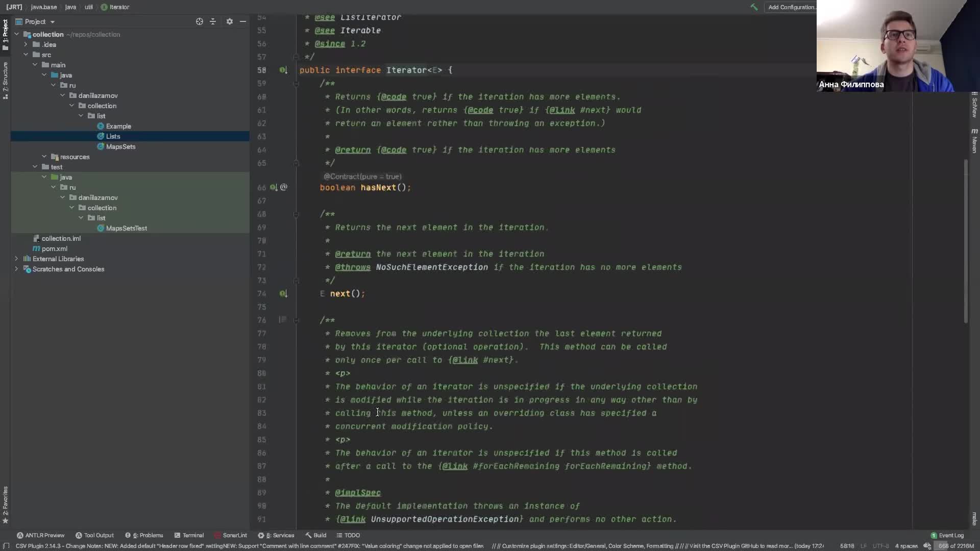Open the SciView side panel
Viewport: 980px width, 551px height.
click(x=974, y=105)
